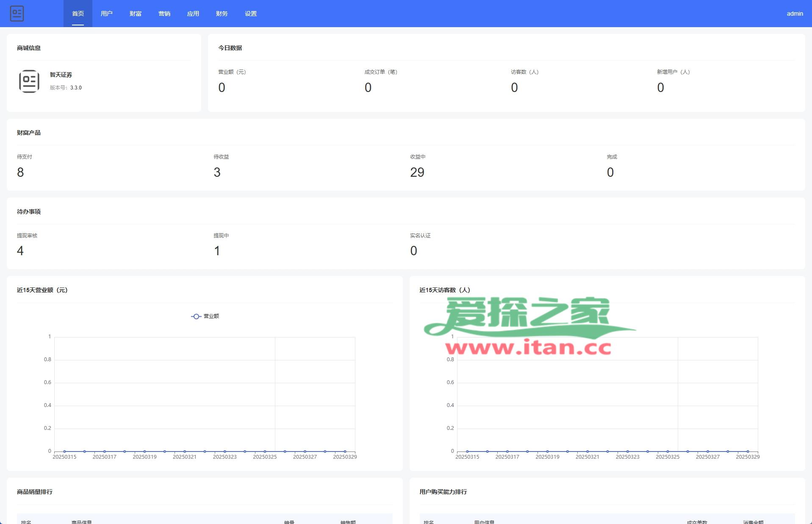This screenshot has width=812, height=524.
Task: Click the 待支付 count of 8
Action: tap(20, 172)
